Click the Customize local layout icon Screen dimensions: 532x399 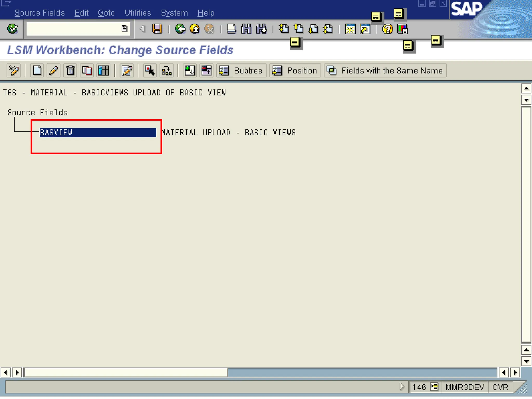click(402, 29)
